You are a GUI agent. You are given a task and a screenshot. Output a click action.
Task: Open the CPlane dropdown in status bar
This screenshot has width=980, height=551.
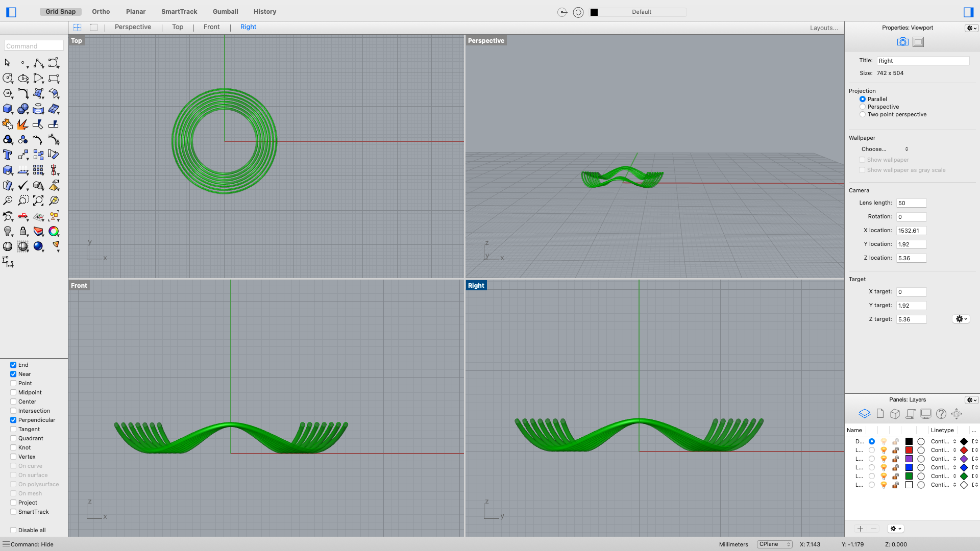(774, 544)
